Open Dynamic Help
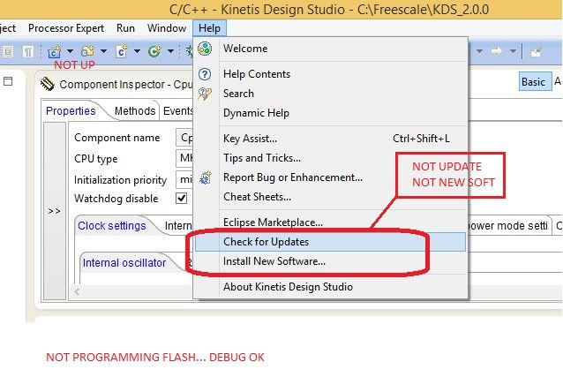Viewport: 563px width, 392px height. point(330,113)
